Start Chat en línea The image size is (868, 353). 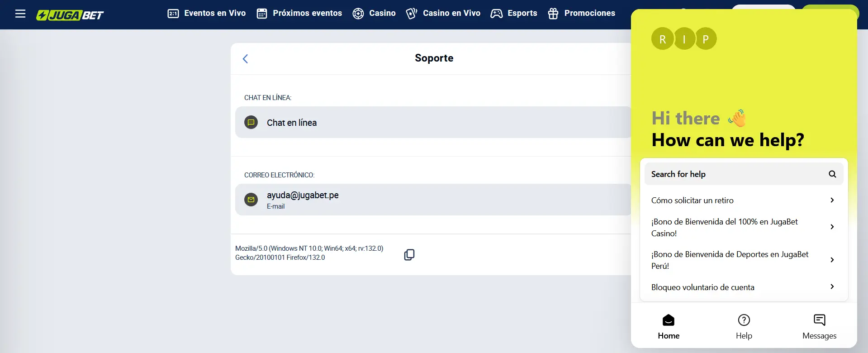pos(433,122)
